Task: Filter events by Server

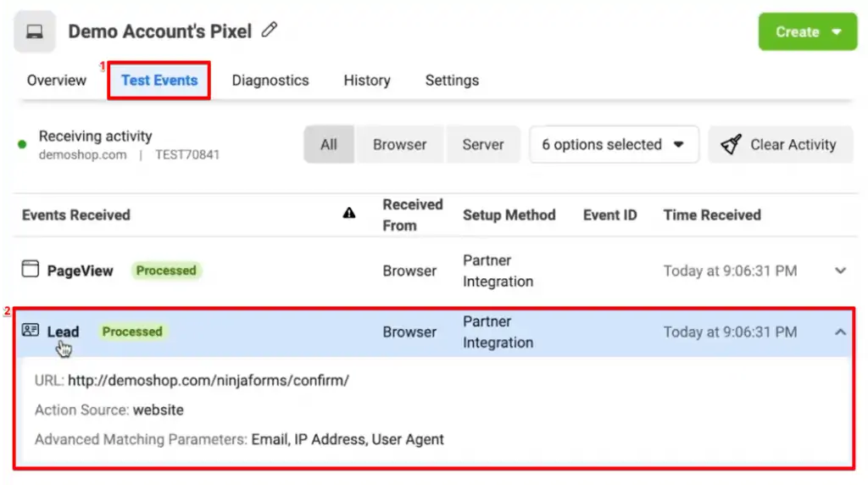Action: point(482,144)
